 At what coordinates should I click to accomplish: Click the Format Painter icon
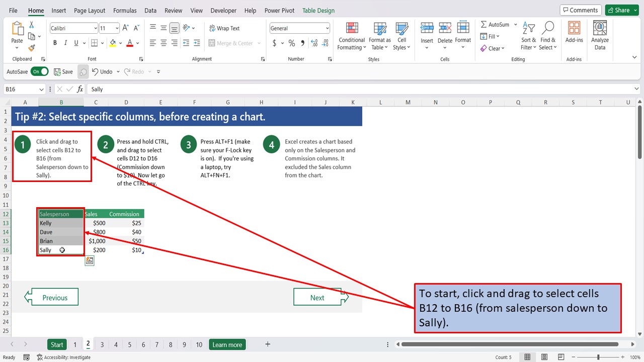[30, 48]
